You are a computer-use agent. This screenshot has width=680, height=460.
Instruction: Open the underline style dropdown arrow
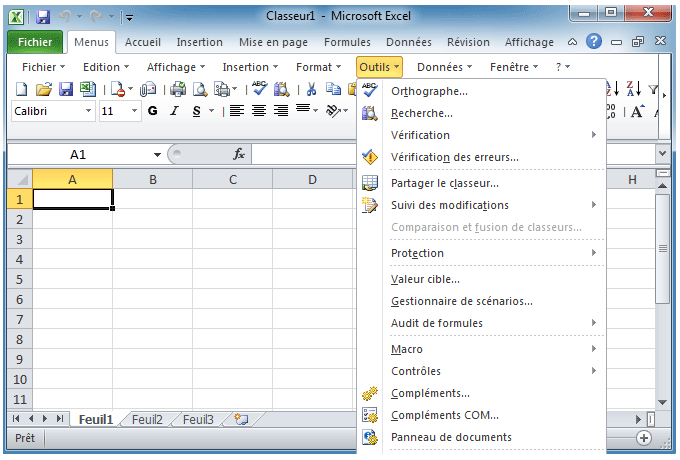coord(212,111)
